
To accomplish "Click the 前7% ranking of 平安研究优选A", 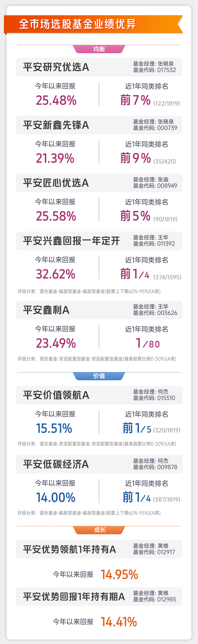I will [x=135, y=100].
